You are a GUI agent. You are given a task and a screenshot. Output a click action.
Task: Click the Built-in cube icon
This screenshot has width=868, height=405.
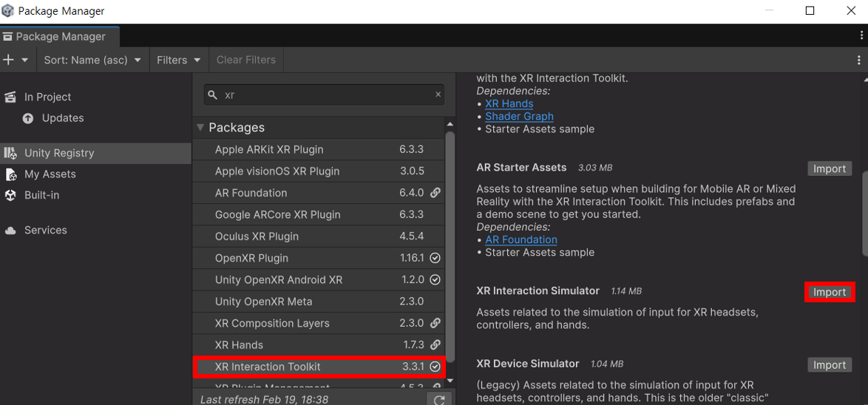pyautogui.click(x=10, y=195)
